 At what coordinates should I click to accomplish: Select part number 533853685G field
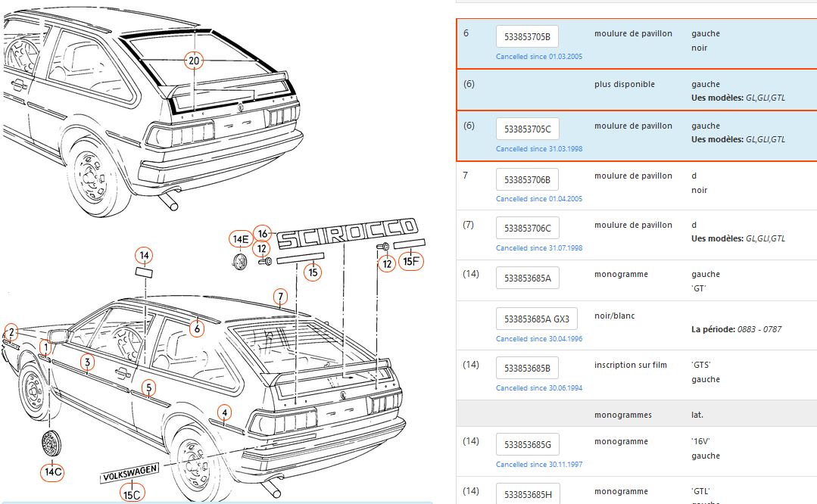click(x=527, y=444)
